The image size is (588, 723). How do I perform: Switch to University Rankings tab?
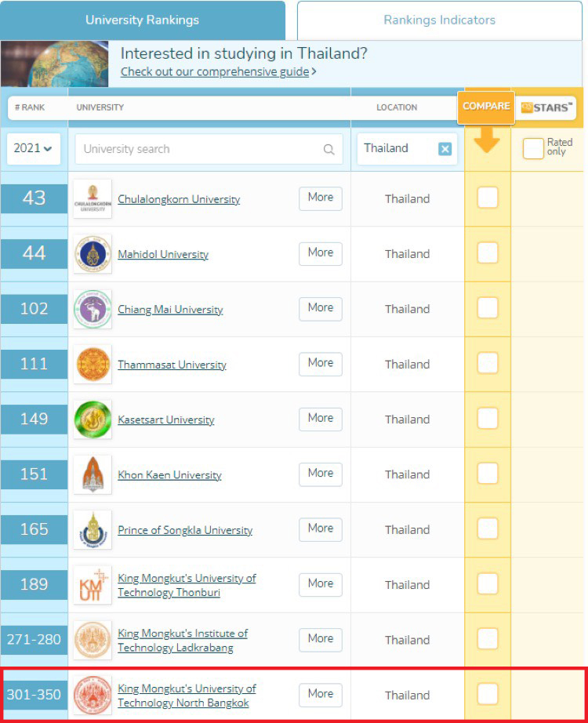pyautogui.click(x=143, y=20)
